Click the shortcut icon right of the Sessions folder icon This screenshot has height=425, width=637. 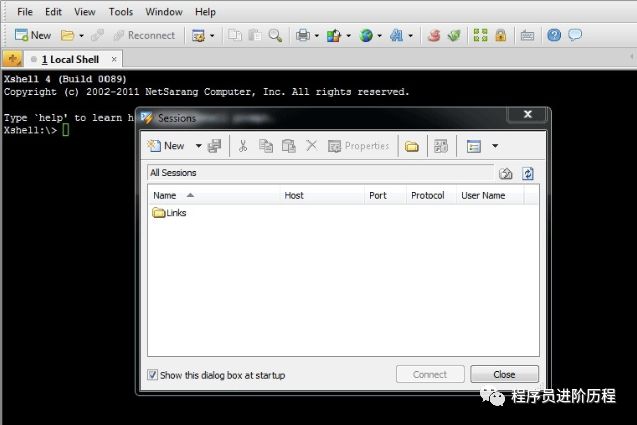tap(441, 146)
